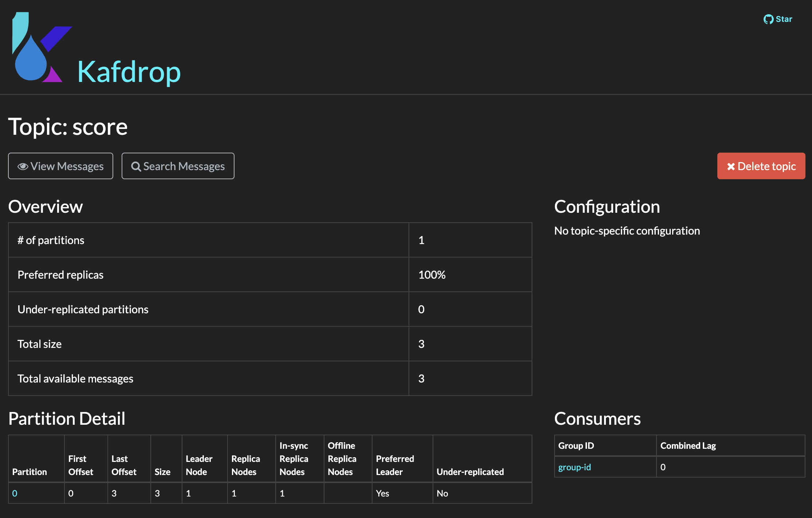The height and width of the screenshot is (518, 812).
Task: Click the Under-replicated column header
Action: pyautogui.click(x=470, y=472)
